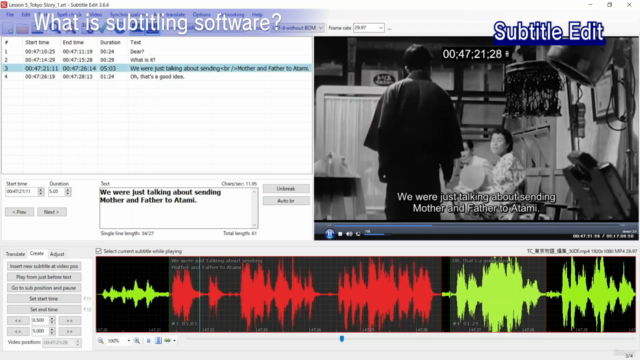640x360 pixels.
Task: Click the 0.500 seconds stepper arrows
Action: tap(52, 320)
